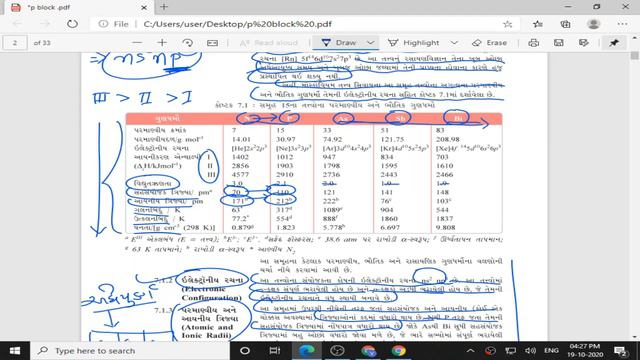Click the vertical scrollbar thumb

[635, 55]
